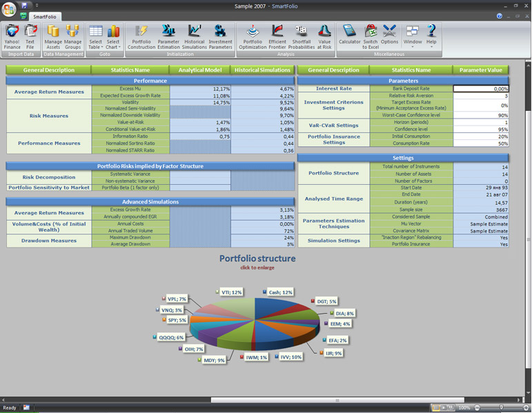Click 'click to enlarge' link under Portfolio structure
Viewport: 532px width, 413px height.
257,268
